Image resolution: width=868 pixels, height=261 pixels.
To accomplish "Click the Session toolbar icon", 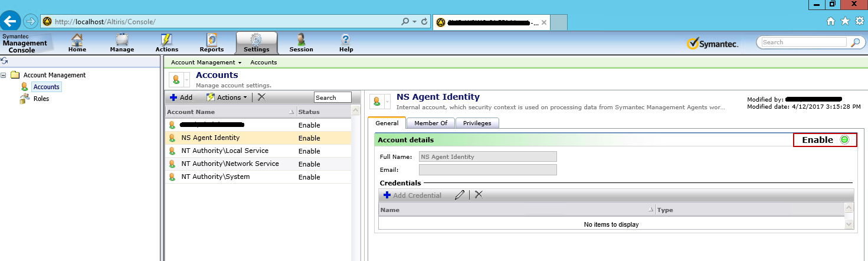I will 301,43.
